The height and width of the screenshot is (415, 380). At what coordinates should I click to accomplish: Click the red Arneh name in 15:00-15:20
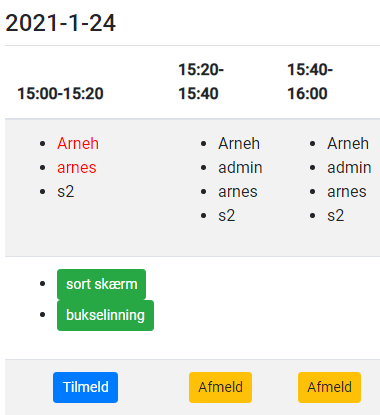tap(78, 144)
